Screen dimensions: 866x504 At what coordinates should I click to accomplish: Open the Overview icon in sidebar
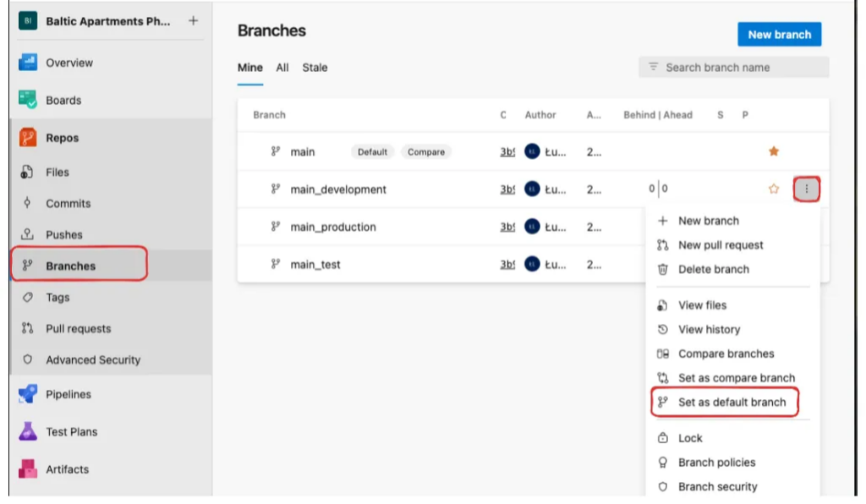28,63
